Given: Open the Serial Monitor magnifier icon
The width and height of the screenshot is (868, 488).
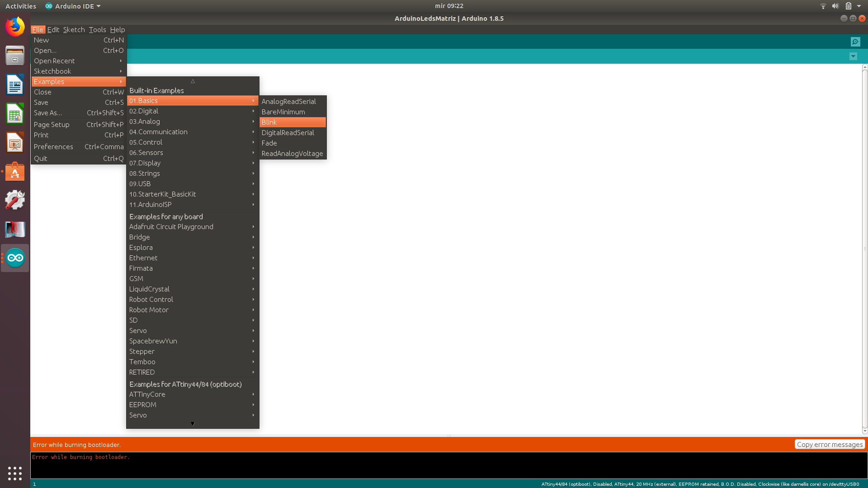Looking at the screenshot, I should click(x=855, y=42).
